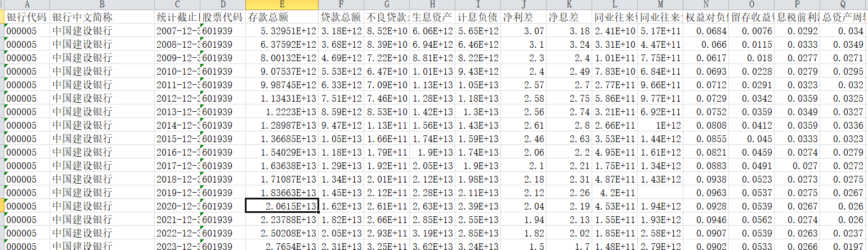868x250 pixels.
Task: Click loan total 7.51E+12
Action: 341,98
